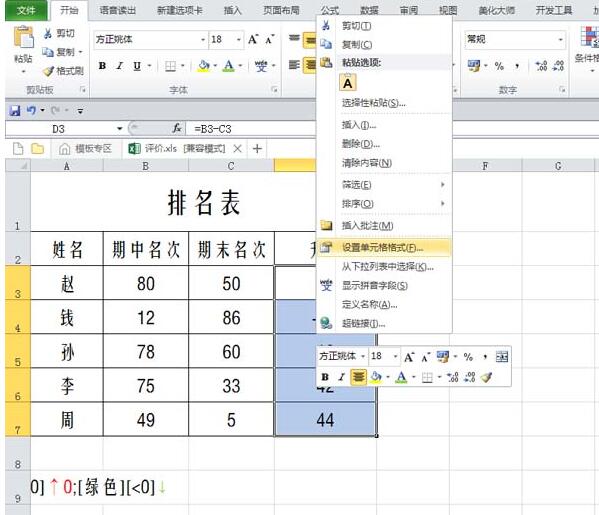Choose 超链接(I)... in context menu

pyautogui.click(x=384, y=324)
